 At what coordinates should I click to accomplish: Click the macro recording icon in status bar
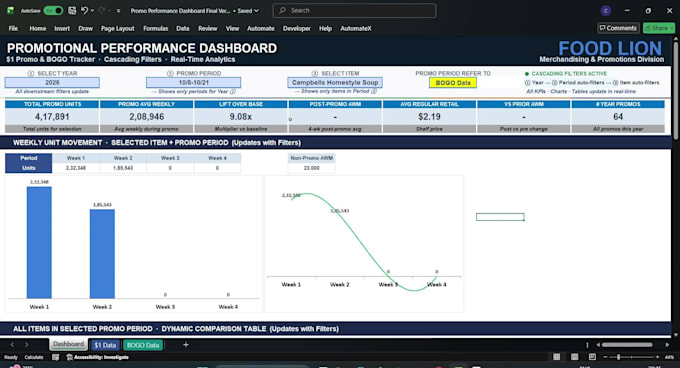point(56,357)
